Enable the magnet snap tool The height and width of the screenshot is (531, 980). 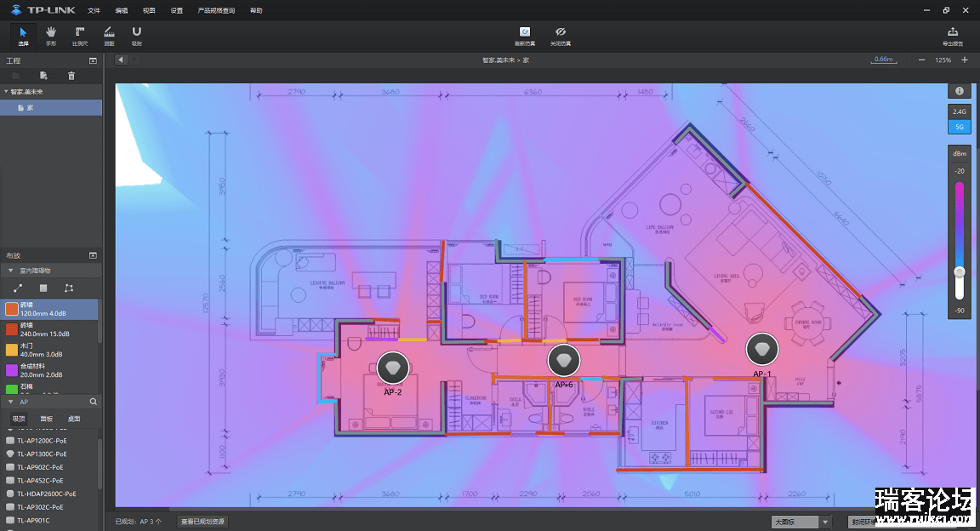(x=137, y=37)
